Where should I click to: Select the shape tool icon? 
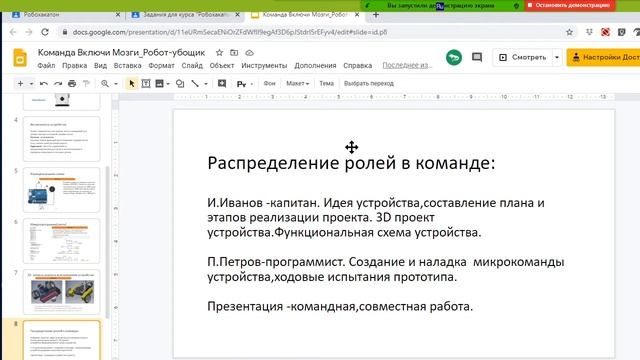(180, 84)
